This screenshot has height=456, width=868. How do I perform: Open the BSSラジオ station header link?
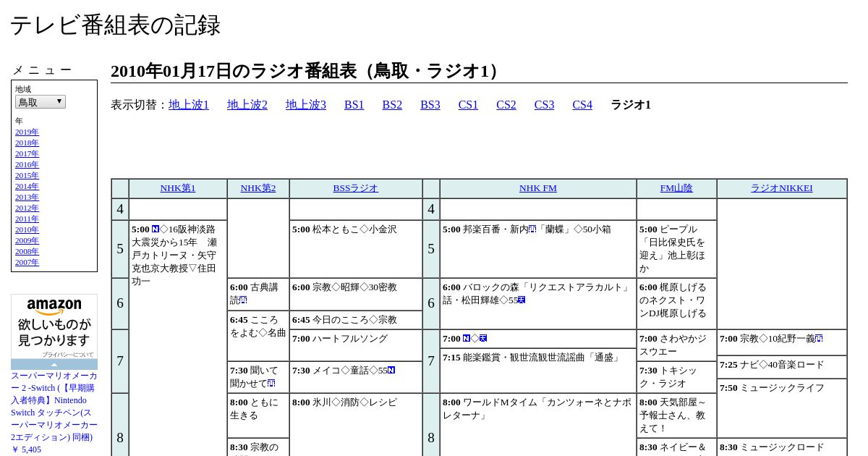pos(355,188)
